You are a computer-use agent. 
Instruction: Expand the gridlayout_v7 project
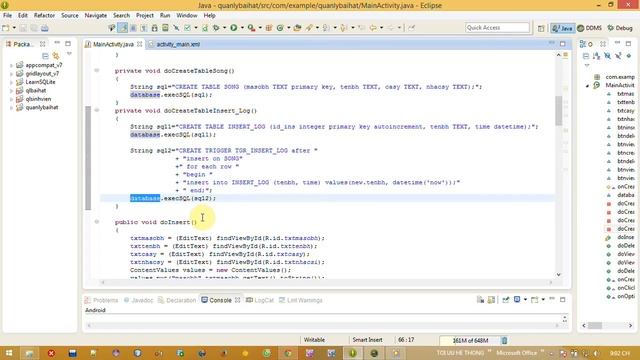point(11,74)
